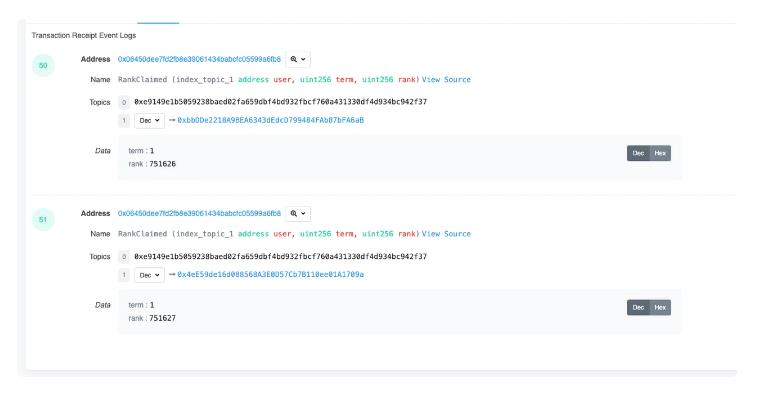This screenshot has width=773, height=394.
Task: Open user address 0x4eE59de16d link
Action: [271, 274]
